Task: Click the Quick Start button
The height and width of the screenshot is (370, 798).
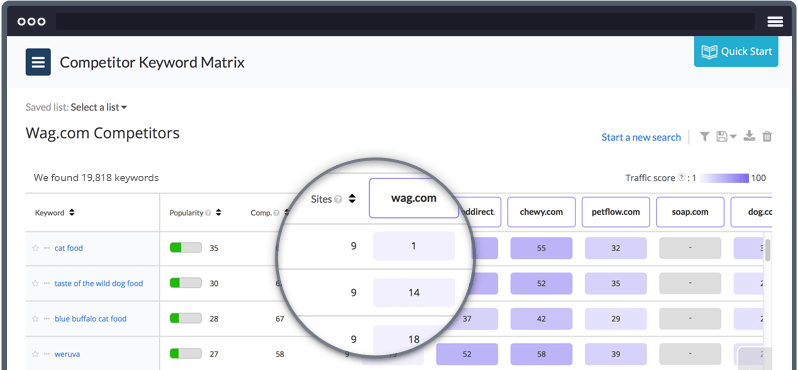Action: (x=736, y=51)
